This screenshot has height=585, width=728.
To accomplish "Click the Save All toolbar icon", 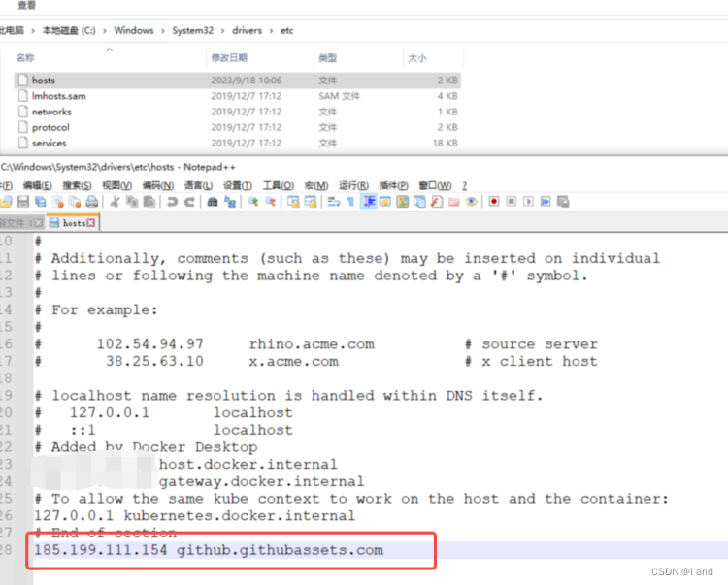I will point(40,202).
